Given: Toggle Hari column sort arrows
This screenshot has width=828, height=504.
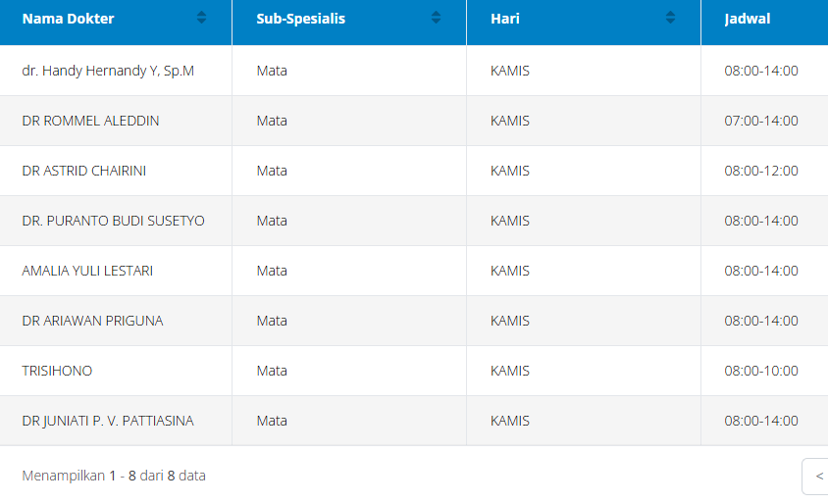Looking at the screenshot, I should point(670,18).
